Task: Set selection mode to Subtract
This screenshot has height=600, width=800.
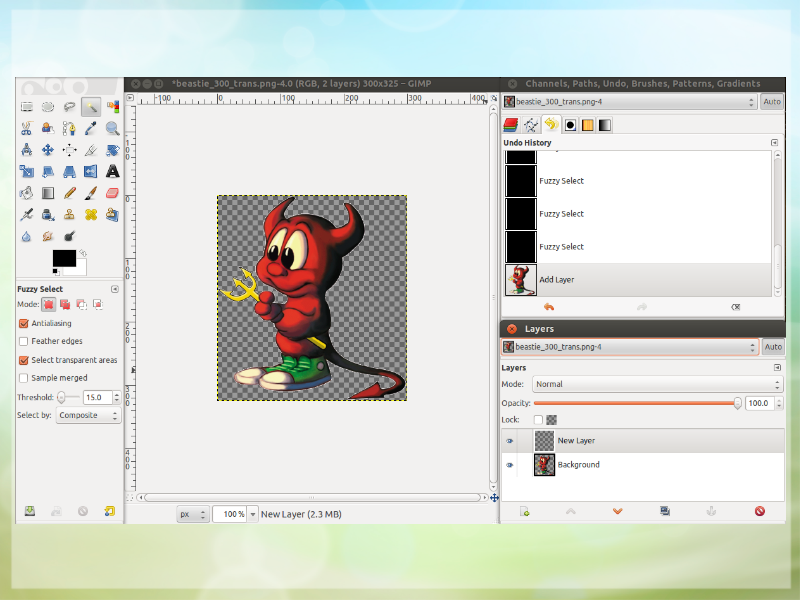Action: [x=81, y=305]
